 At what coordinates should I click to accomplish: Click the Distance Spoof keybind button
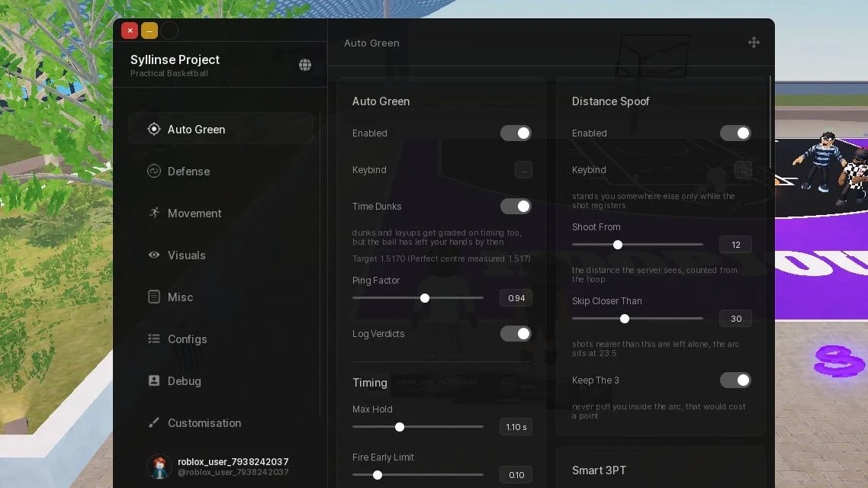pyautogui.click(x=743, y=170)
